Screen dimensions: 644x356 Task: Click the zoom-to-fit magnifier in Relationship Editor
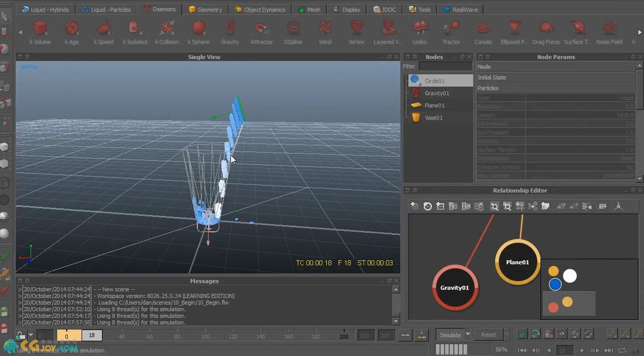click(494, 206)
